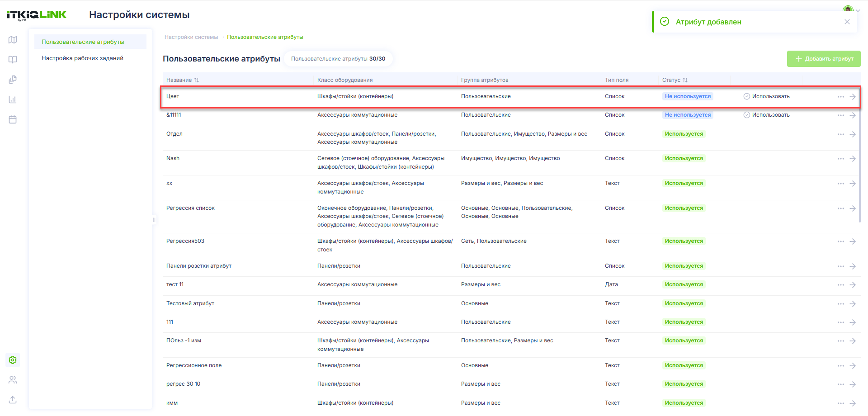868x416 pixels.
Task: Click the side panel collapse handle
Action: 154,220
